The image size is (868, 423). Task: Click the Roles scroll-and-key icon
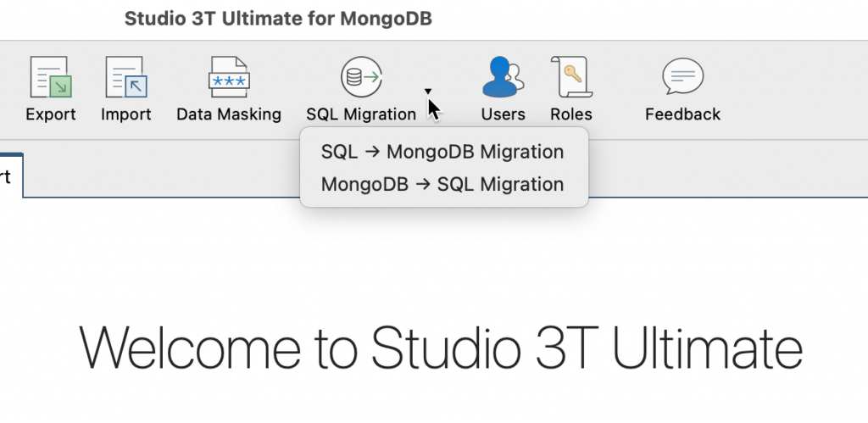point(570,78)
